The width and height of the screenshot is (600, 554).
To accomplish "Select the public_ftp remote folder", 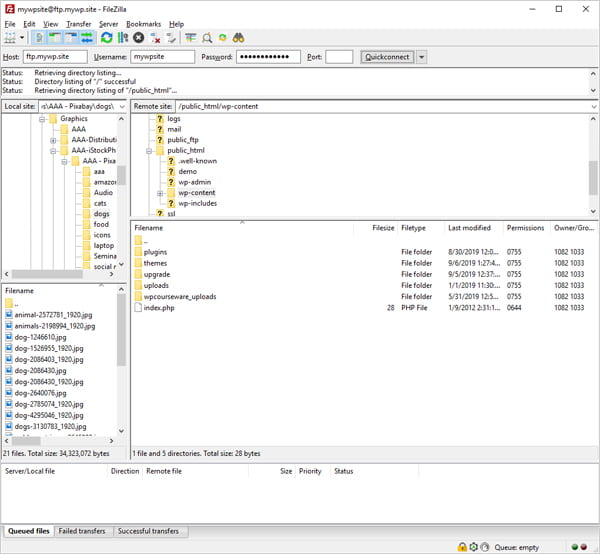I will [183, 140].
